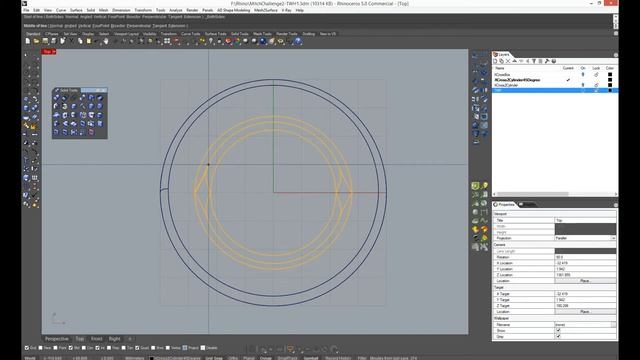Toggle the wallpaper Gray checkbox in Properties
Screen dimensions: 640x360
pos(558,337)
